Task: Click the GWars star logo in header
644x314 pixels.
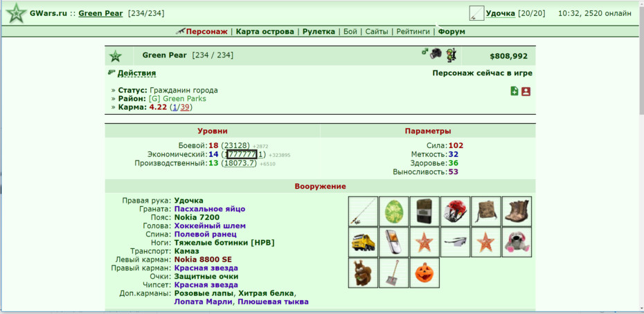Action: pos(16,14)
